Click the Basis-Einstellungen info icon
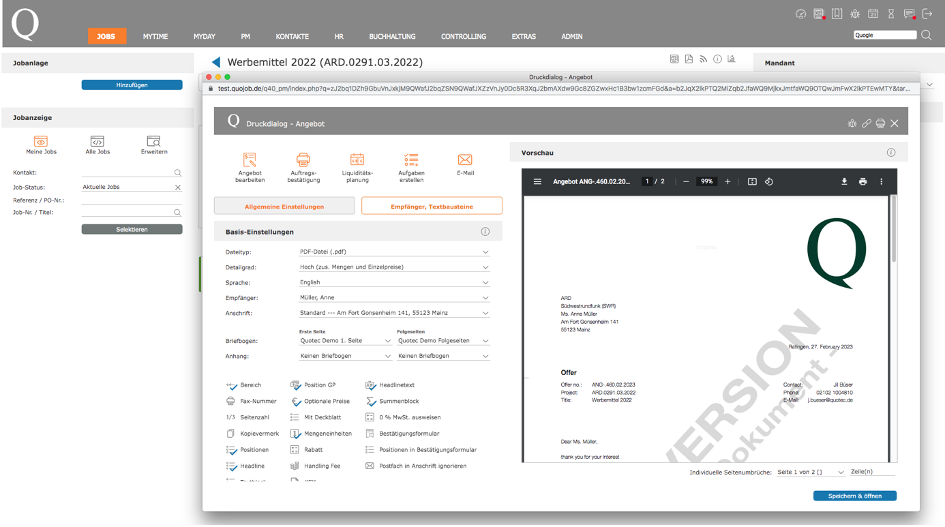Viewport: 945px width, 527px height. pyautogui.click(x=485, y=232)
